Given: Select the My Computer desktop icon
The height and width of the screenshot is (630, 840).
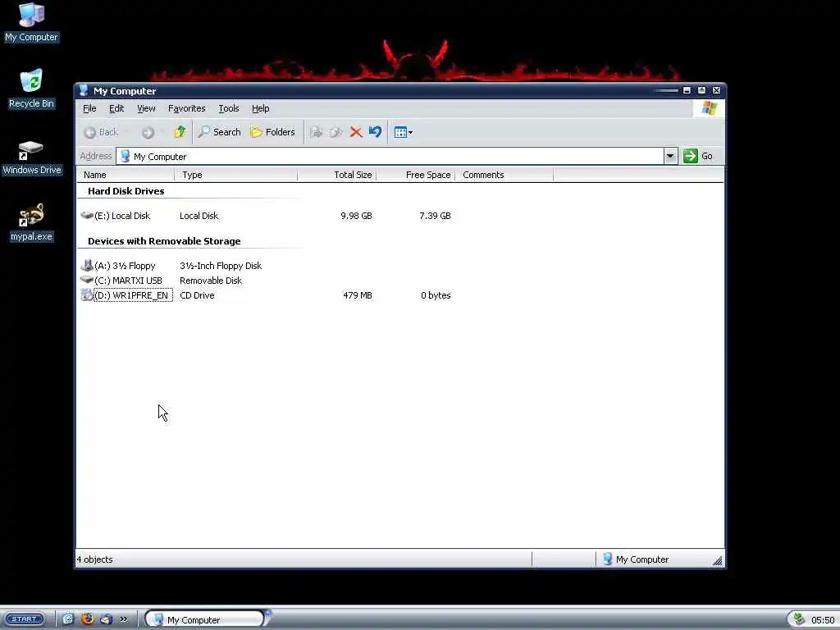Looking at the screenshot, I should click(31, 22).
